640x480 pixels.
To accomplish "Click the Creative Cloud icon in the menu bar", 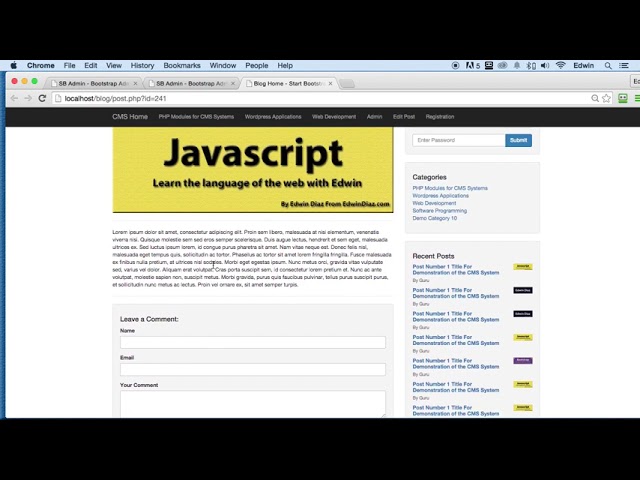I will (x=502, y=65).
